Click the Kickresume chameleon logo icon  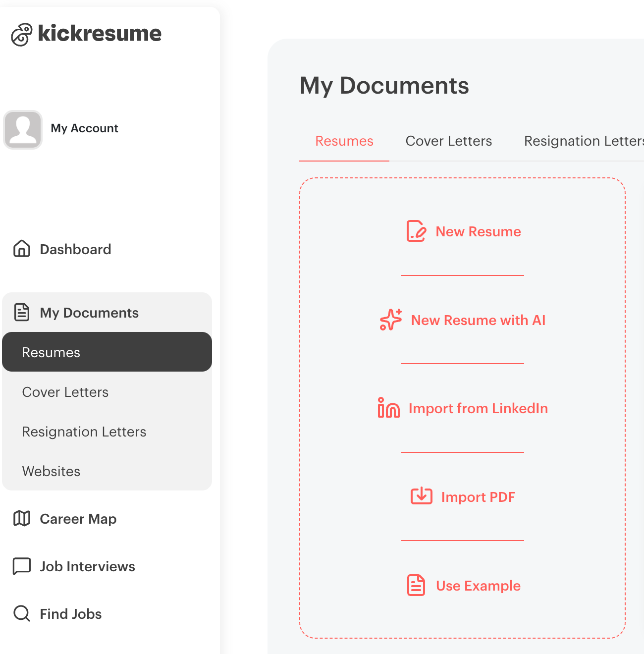22,35
